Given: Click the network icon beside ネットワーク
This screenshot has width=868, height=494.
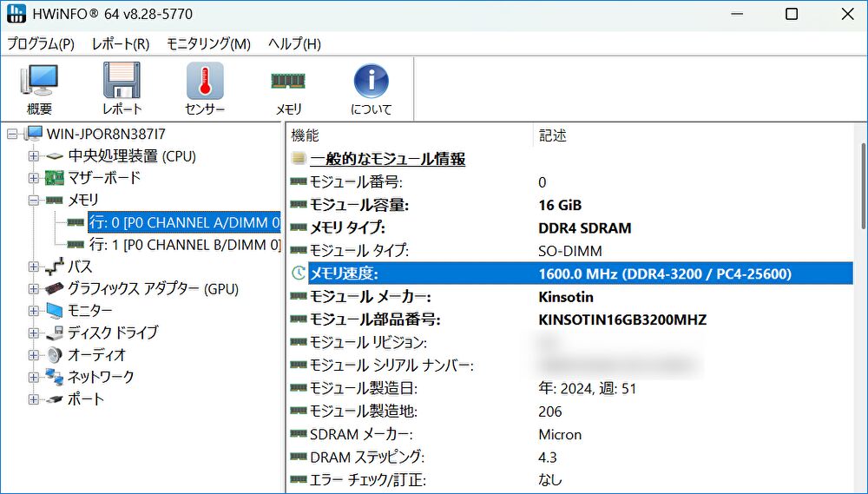Looking at the screenshot, I should coord(54,377).
